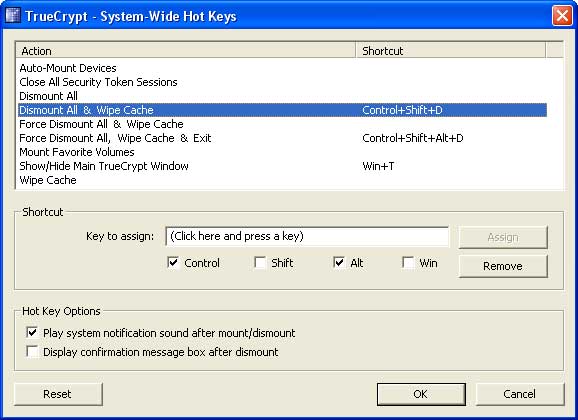Select Mount Favorite Volumes action
Image resolution: width=578 pixels, height=420 pixels.
[282, 152]
